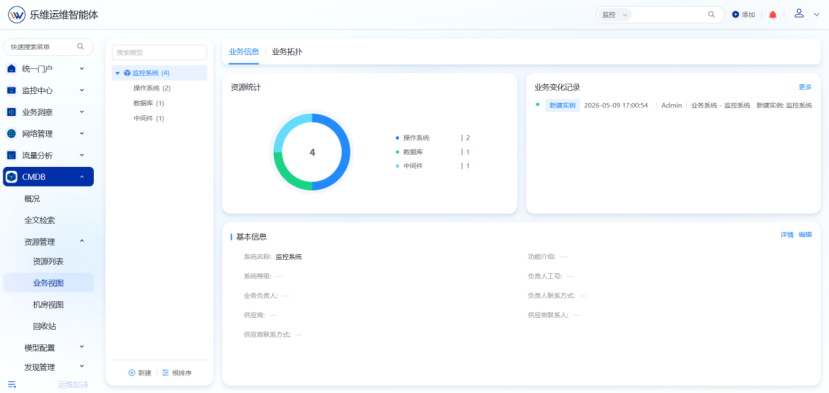
Task: Click 编辑 link in 基本信息
Action: coord(805,235)
